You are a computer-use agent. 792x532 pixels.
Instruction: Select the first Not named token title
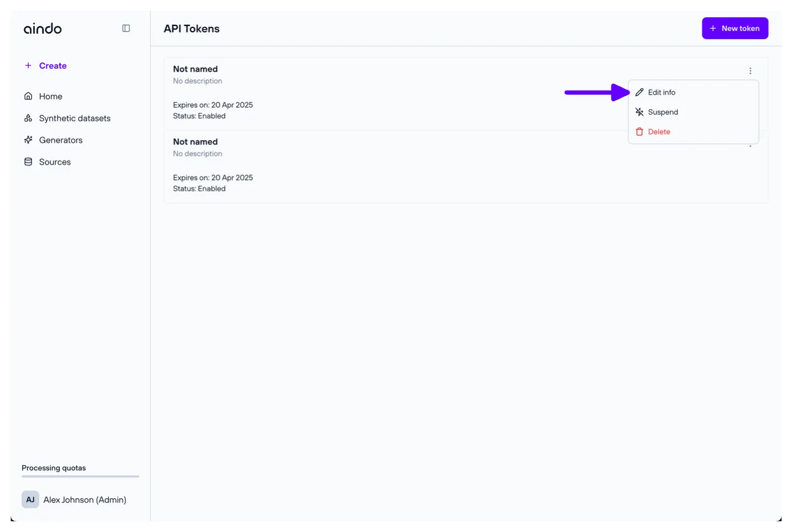pos(195,69)
